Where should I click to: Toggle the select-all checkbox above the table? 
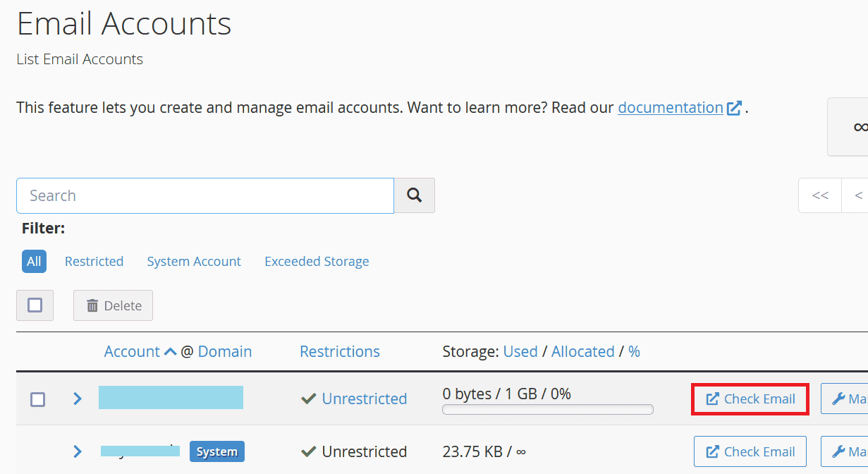pos(35,305)
